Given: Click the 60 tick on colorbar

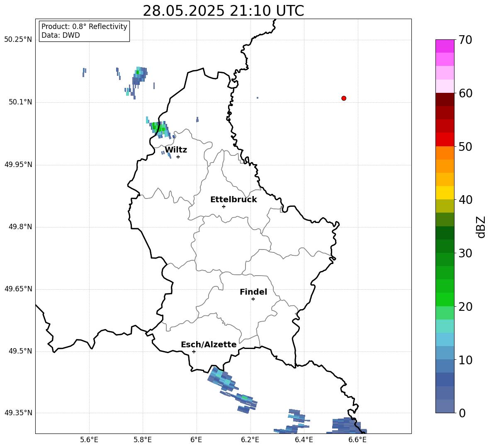Looking at the screenshot, I should pyautogui.click(x=465, y=93).
